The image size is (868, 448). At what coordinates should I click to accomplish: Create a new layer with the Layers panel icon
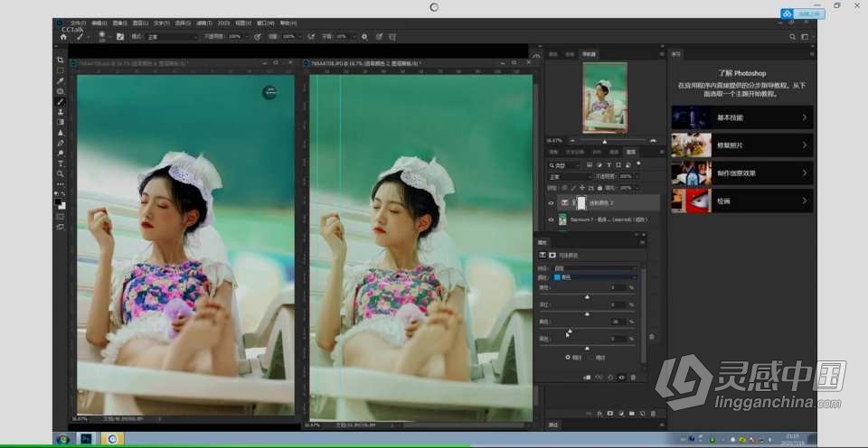(x=643, y=413)
